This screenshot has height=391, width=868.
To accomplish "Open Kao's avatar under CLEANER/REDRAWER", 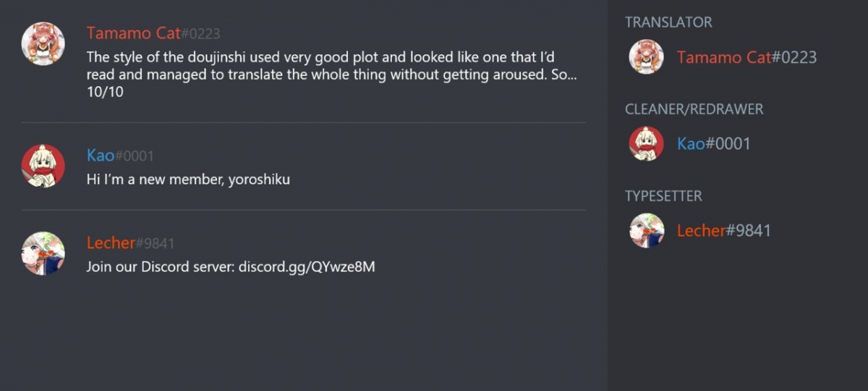I will coord(646,143).
